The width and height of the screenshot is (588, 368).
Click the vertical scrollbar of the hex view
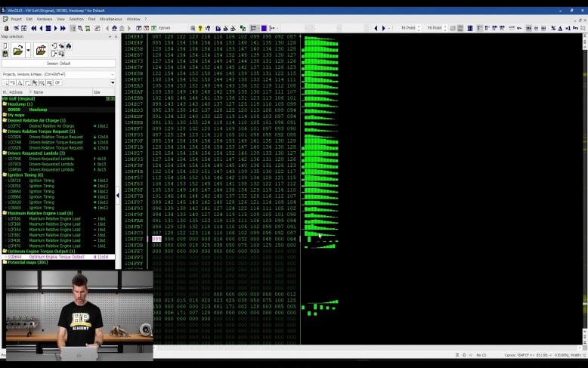point(585,187)
